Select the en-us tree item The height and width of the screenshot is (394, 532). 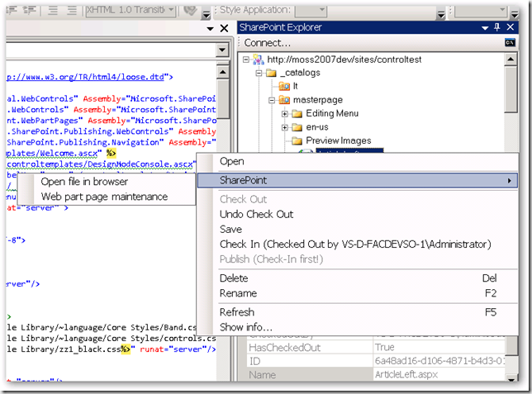point(317,127)
